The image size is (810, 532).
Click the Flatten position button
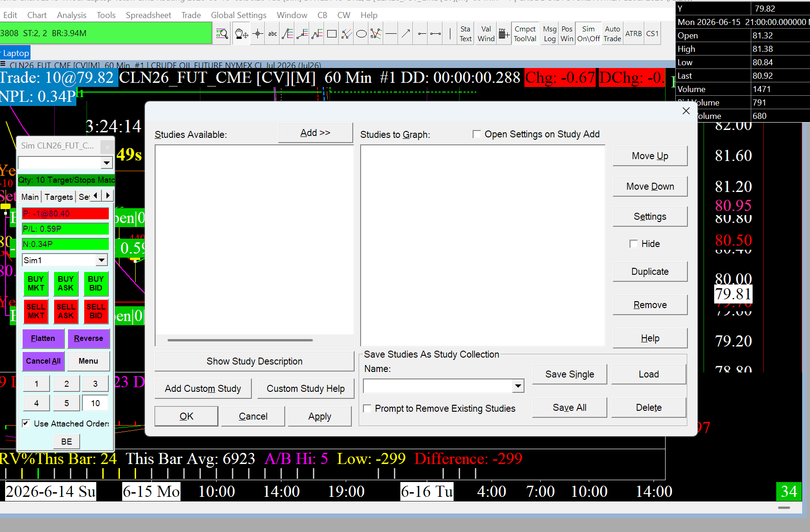[43, 339]
